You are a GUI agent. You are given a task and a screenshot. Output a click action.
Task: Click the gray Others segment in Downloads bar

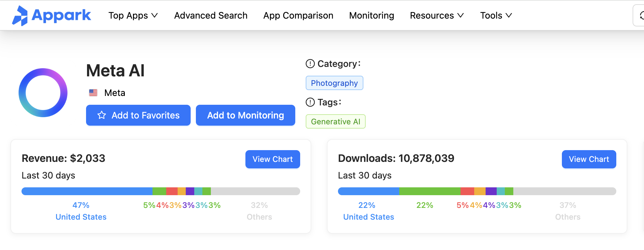(x=564, y=191)
